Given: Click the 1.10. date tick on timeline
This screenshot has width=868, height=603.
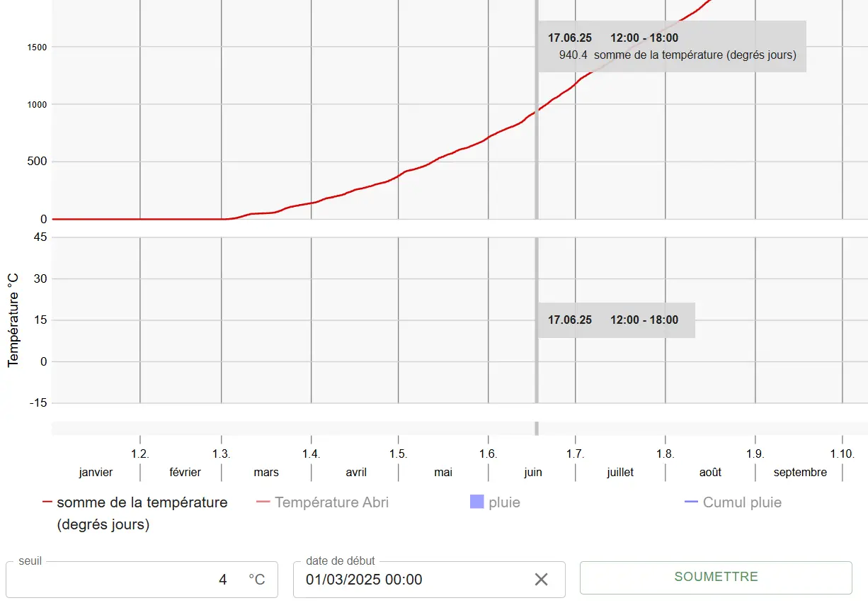Looking at the screenshot, I should pyautogui.click(x=843, y=453).
